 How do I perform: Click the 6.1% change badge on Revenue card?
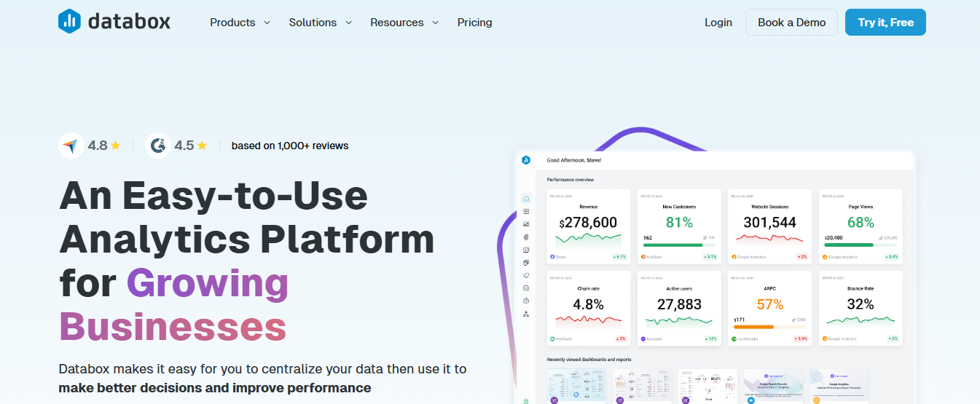tap(619, 257)
